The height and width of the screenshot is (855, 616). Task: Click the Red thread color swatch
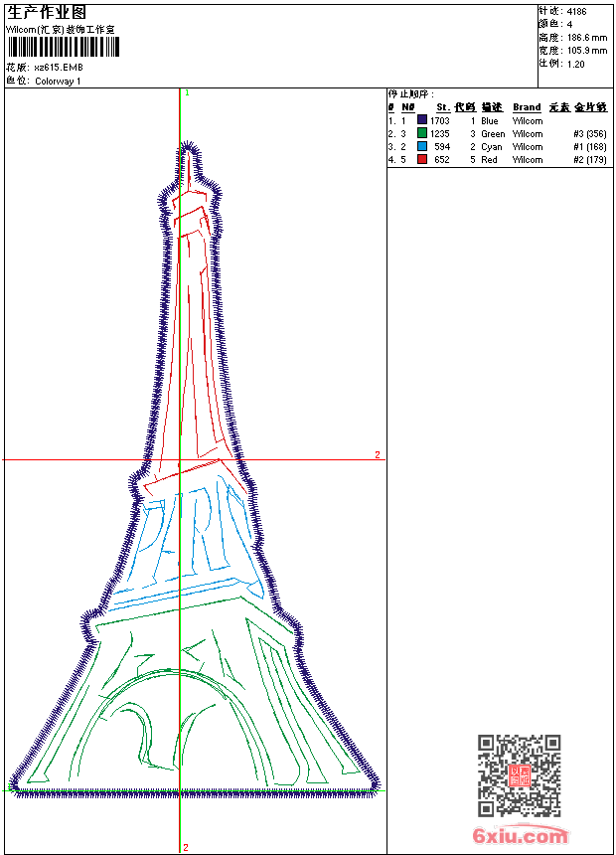point(422,159)
